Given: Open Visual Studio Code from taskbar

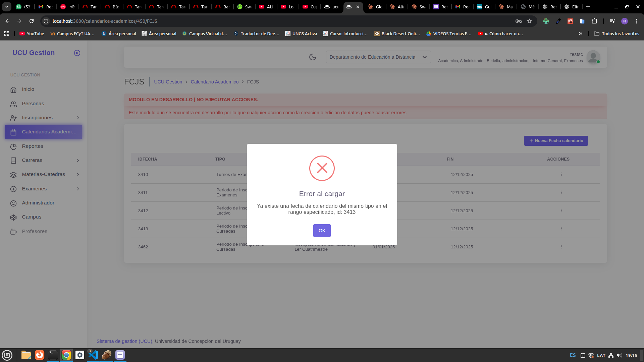Looking at the screenshot, I should 93,355.
